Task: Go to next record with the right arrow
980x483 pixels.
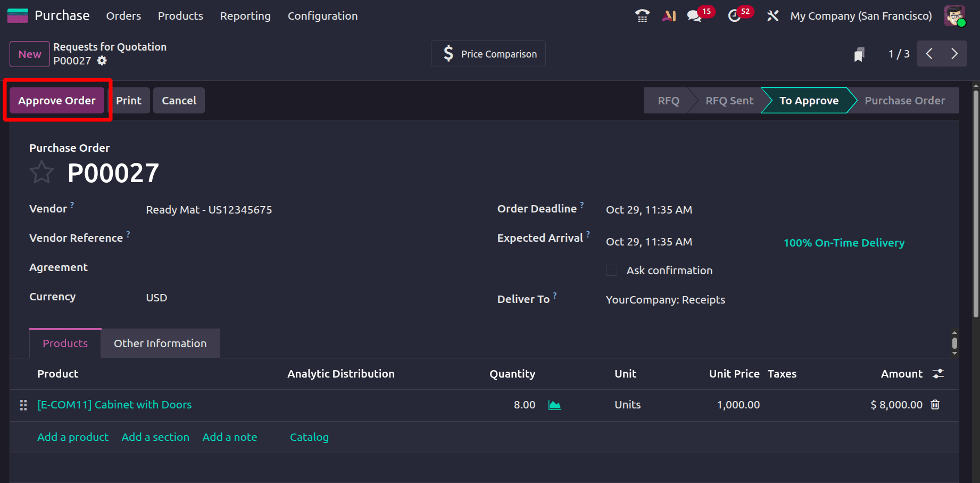Action: (954, 54)
